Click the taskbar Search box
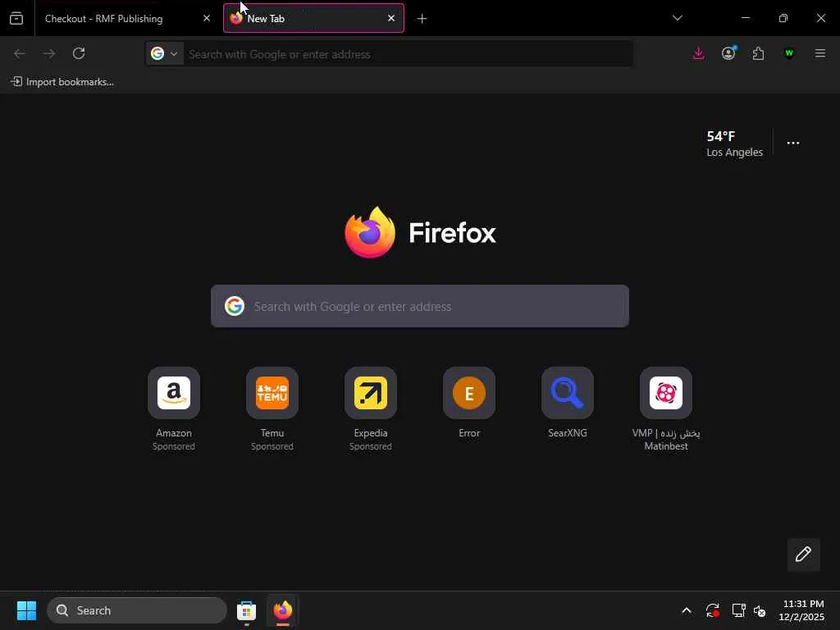840x630 pixels. click(137, 610)
